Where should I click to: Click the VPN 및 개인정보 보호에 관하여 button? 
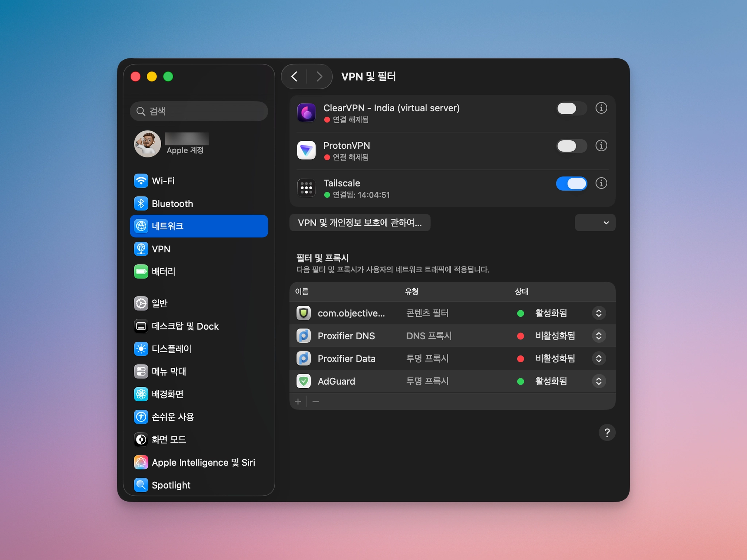[x=360, y=223]
